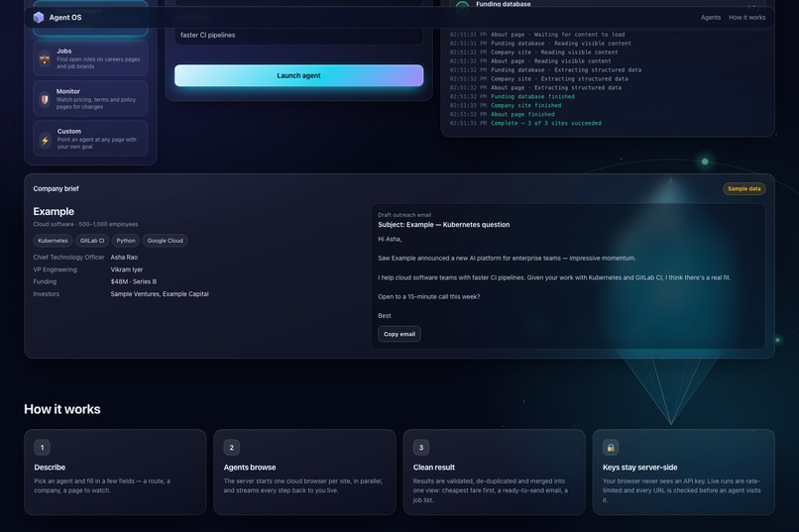Click the Funding database heading in log panel

click(x=503, y=4)
